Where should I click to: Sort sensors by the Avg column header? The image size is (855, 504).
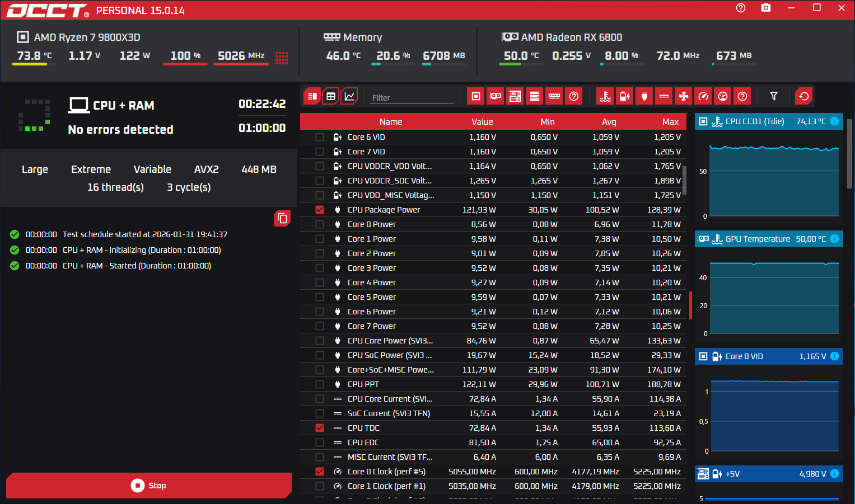click(x=609, y=122)
